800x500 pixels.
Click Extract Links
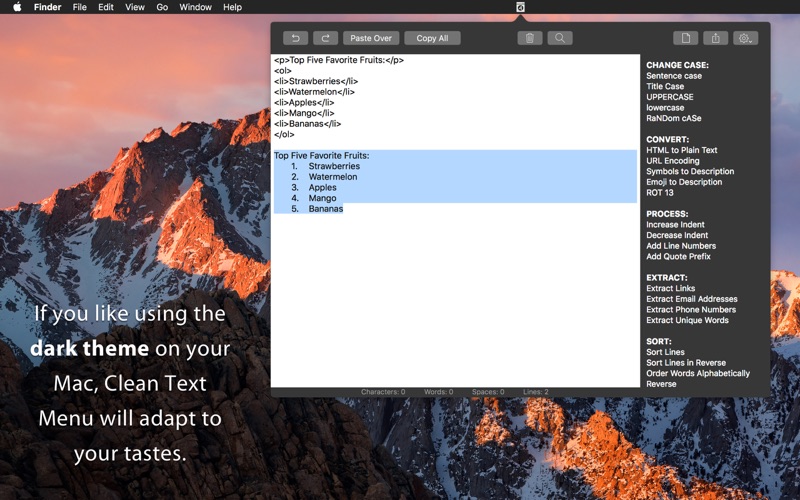670,288
